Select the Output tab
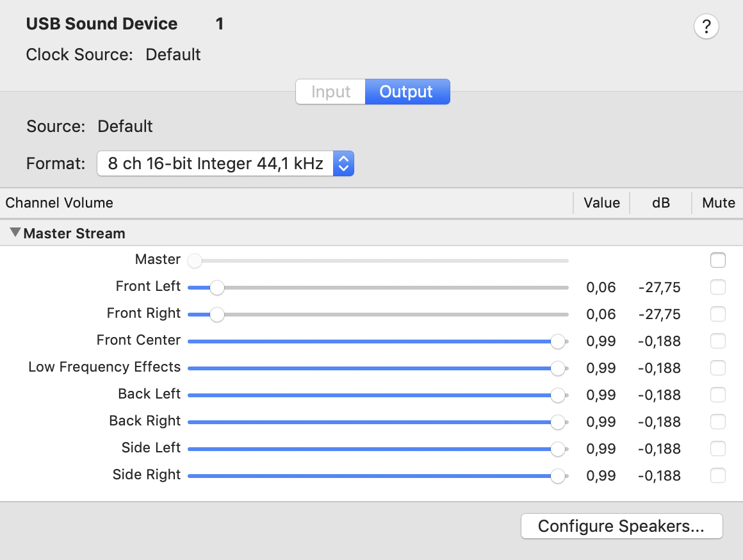Viewport: 743px width, 560px height. coord(407,92)
